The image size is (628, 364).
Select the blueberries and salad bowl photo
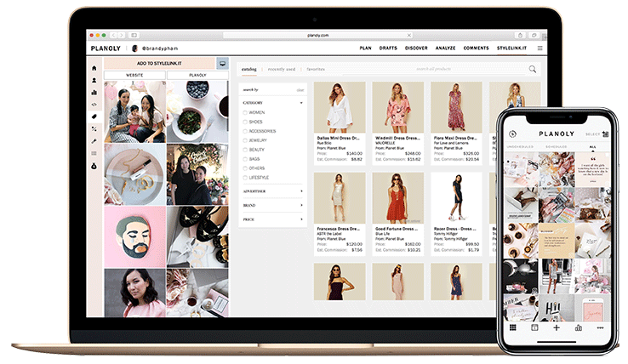coord(197,111)
